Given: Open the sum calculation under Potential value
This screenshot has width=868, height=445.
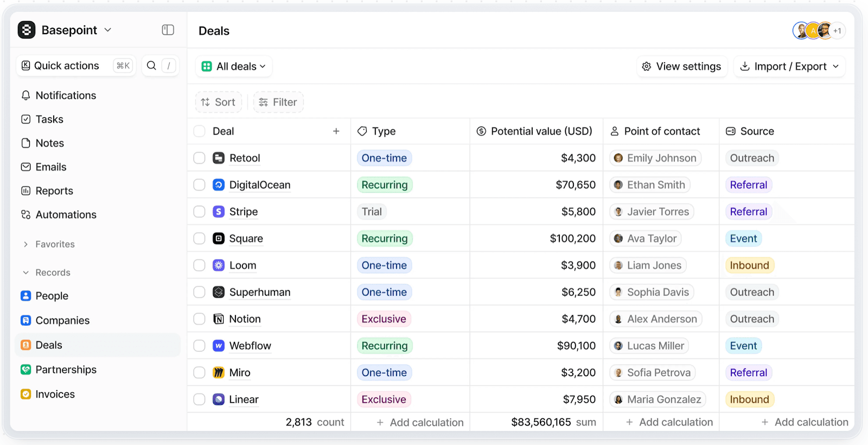Looking at the screenshot, I should pos(553,422).
